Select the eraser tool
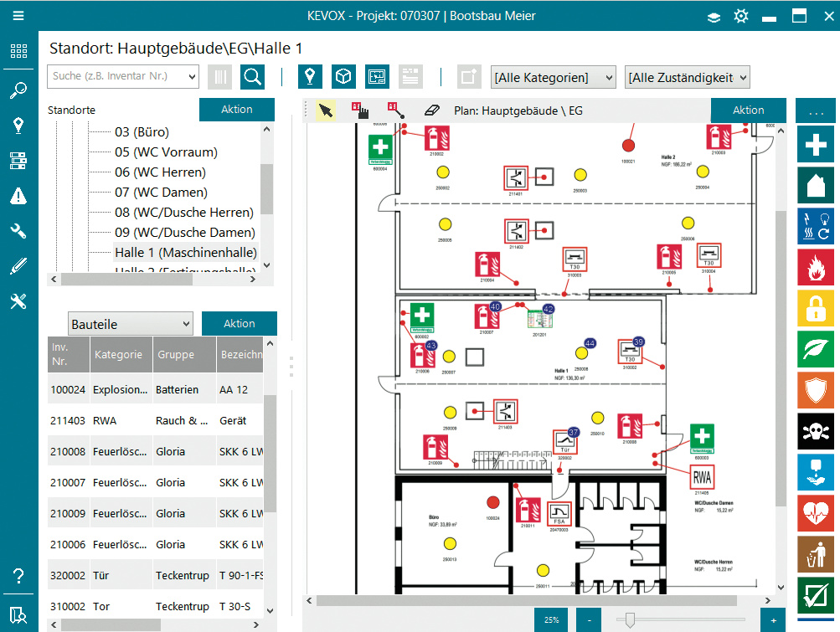 click(x=432, y=110)
